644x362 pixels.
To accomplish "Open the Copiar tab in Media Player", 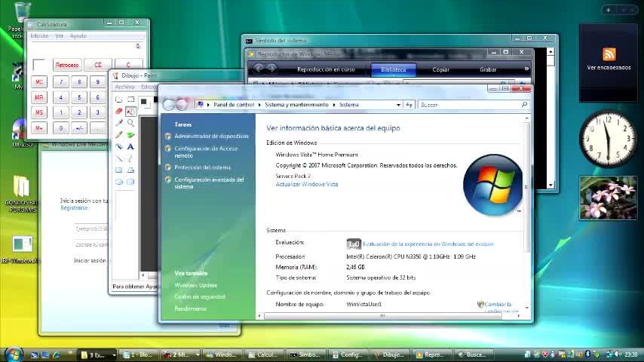I will (440, 69).
